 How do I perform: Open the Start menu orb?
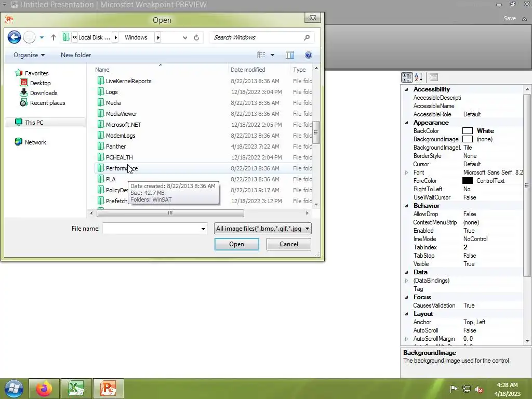click(14, 389)
